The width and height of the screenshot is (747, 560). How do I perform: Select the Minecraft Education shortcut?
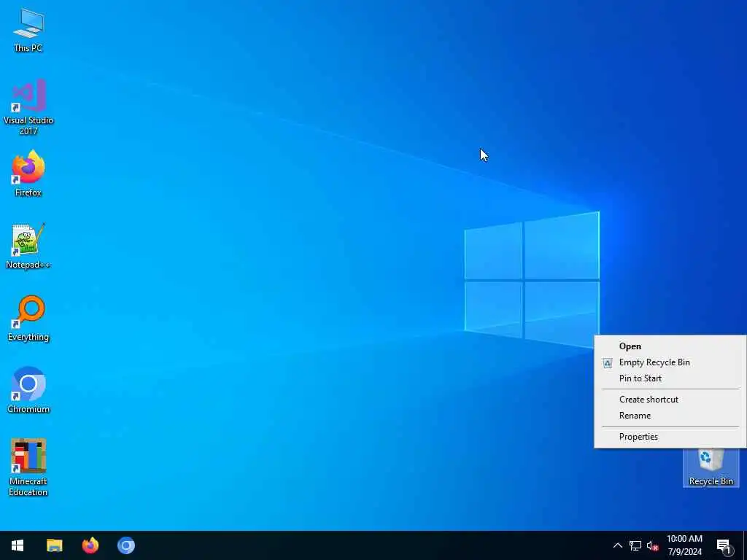click(x=28, y=467)
